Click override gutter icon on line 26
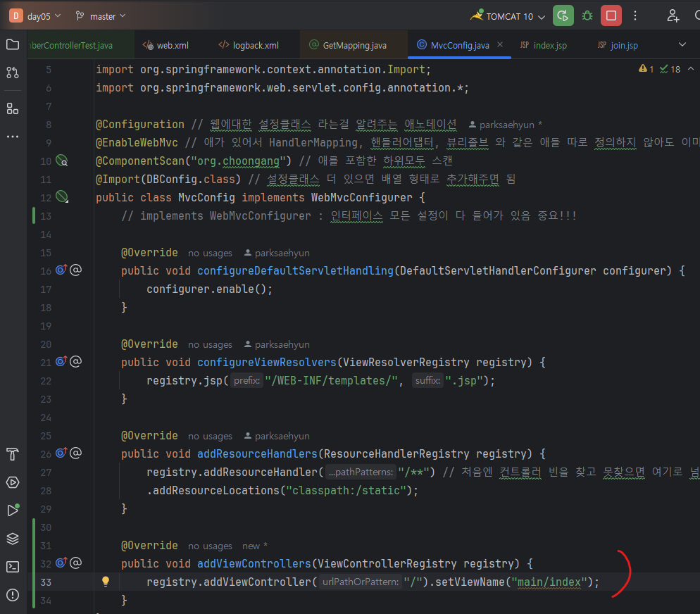 click(x=61, y=453)
